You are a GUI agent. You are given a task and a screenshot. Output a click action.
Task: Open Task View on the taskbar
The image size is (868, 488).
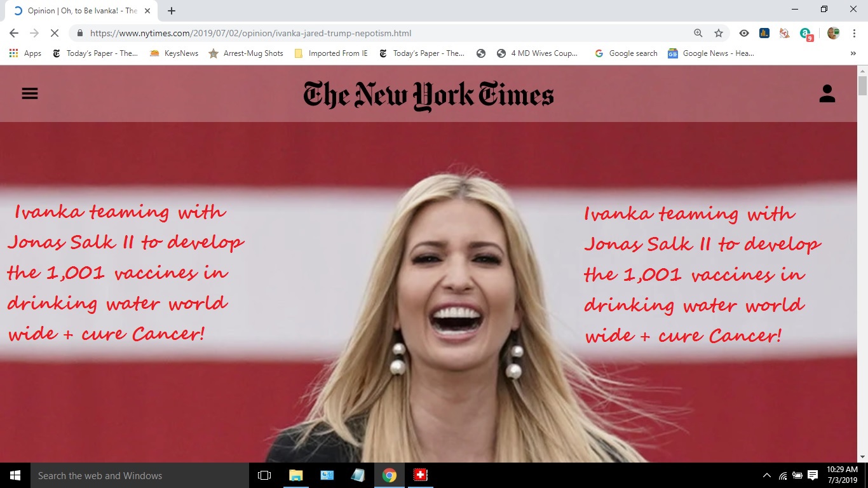tap(264, 475)
